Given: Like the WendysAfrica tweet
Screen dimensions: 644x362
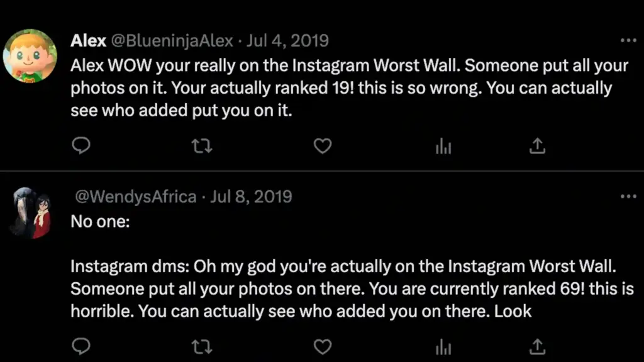Looking at the screenshot, I should (322, 346).
